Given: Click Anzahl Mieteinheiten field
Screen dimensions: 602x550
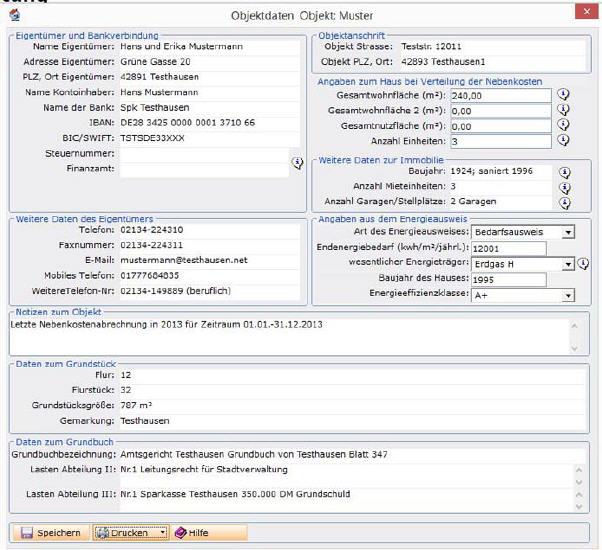Looking at the screenshot, I should click(501, 187).
